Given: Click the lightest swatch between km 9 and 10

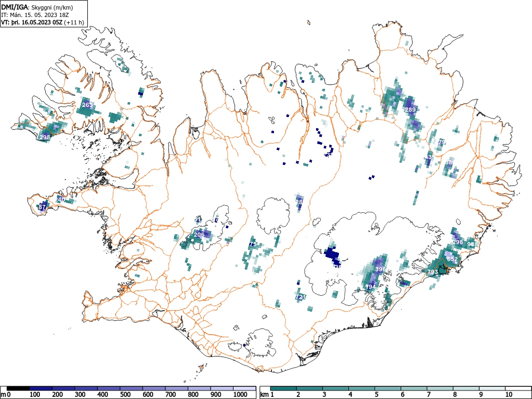Looking at the screenshot, I should (492, 388).
